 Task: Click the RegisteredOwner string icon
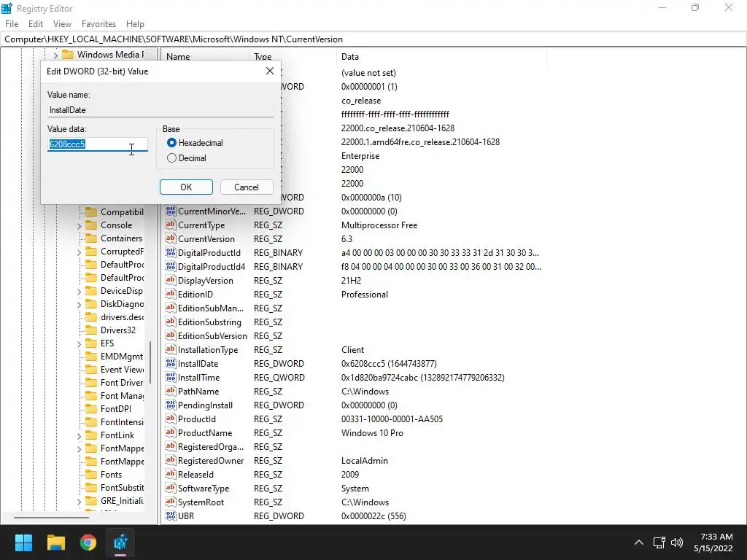(171, 461)
